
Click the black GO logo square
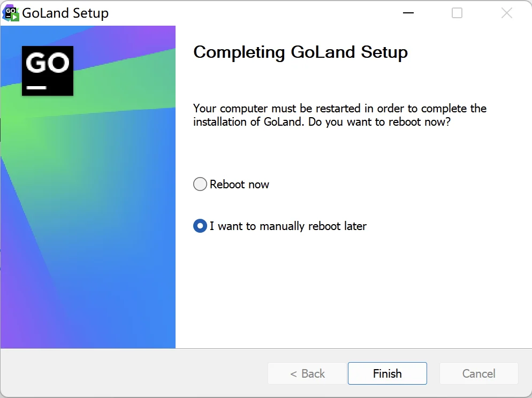tap(48, 71)
